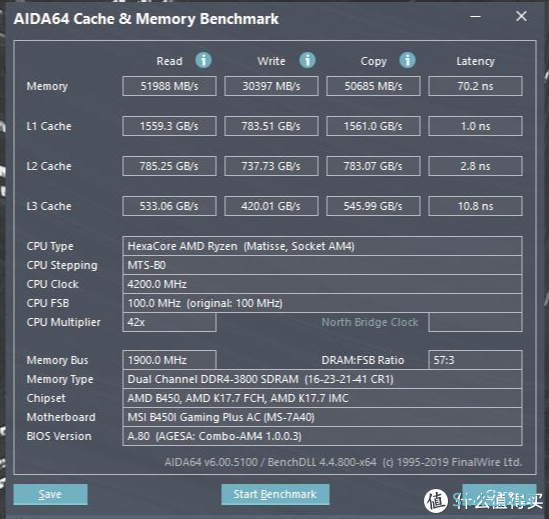Click the empty North Bridge Clock field

[475, 322]
